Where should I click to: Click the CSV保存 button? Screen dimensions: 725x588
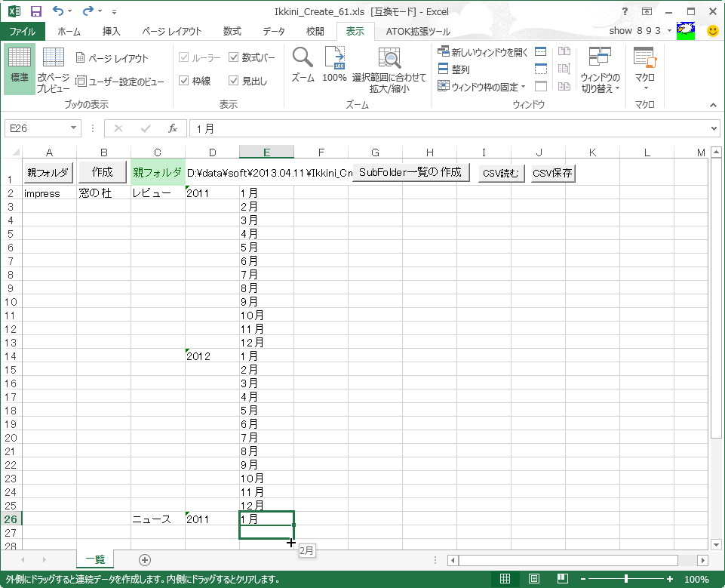tap(553, 173)
